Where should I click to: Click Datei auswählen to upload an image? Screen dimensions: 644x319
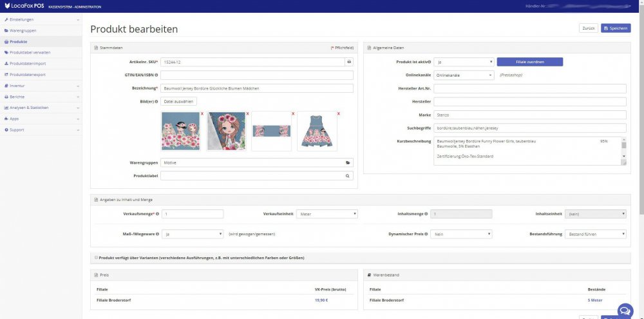click(178, 101)
